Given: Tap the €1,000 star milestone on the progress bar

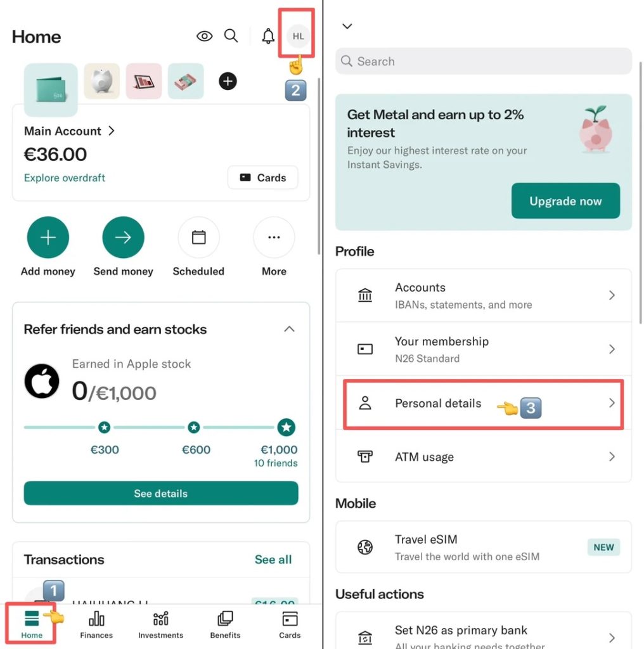Looking at the screenshot, I should click(287, 427).
